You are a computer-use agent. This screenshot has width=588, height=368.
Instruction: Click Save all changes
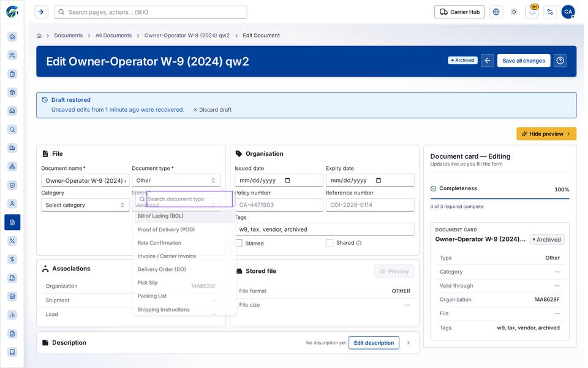pyautogui.click(x=524, y=61)
